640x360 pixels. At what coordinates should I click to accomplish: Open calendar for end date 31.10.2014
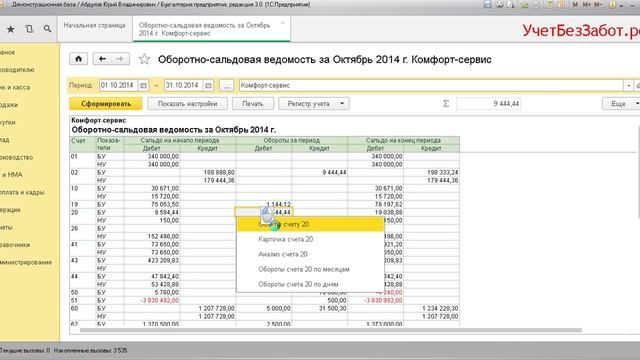coord(208,86)
